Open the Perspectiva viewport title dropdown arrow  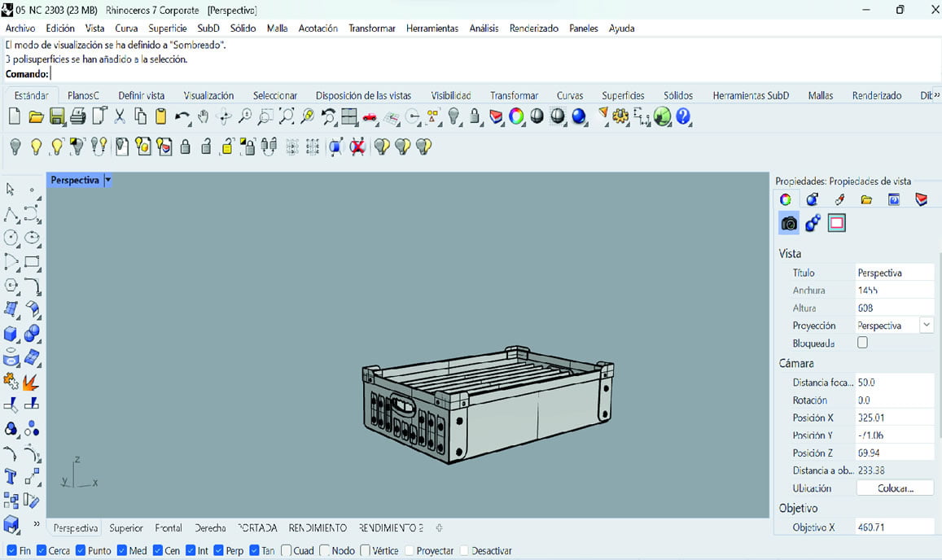[x=108, y=180]
